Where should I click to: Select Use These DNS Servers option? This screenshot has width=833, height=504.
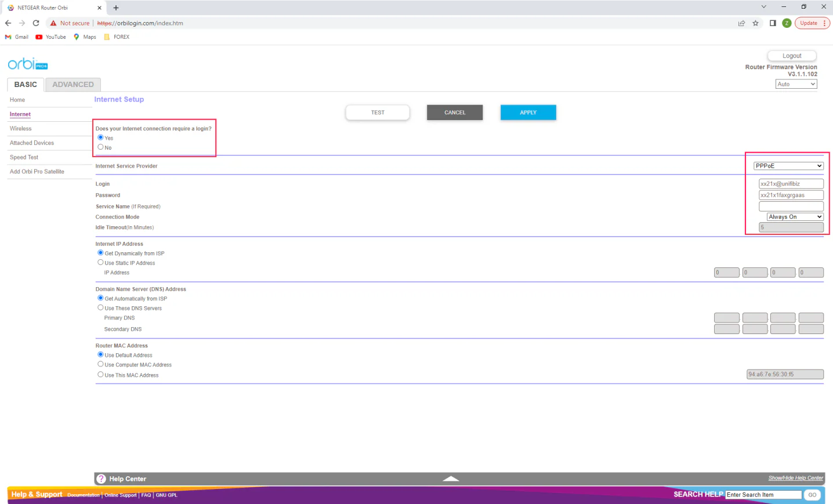pos(100,308)
